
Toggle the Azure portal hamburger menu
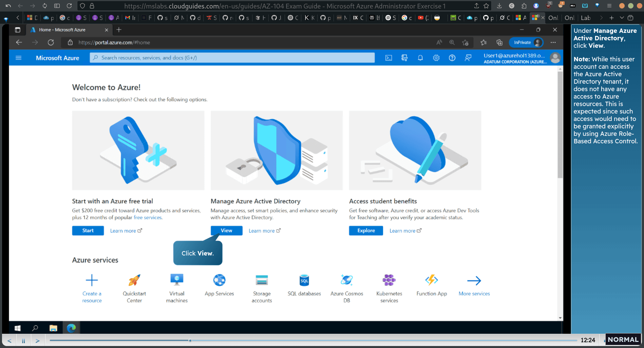(19, 58)
